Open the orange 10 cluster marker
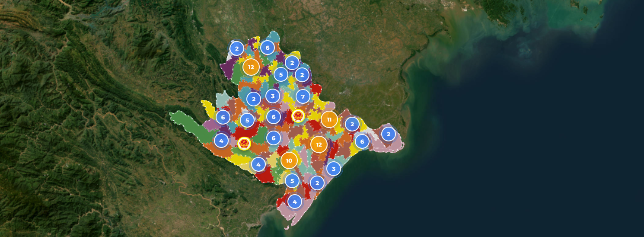This screenshot has height=237, width=644. 289,160
